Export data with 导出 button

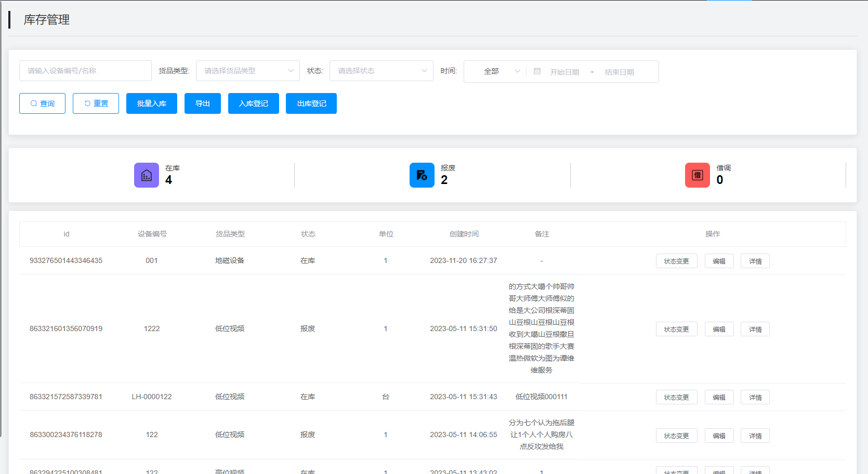(203, 103)
